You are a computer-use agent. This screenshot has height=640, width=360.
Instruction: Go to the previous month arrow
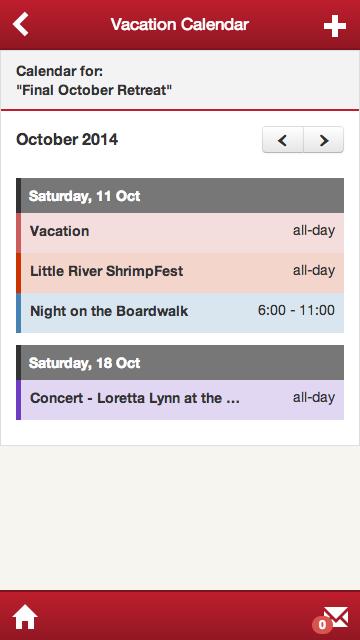(x=282, y=140)
